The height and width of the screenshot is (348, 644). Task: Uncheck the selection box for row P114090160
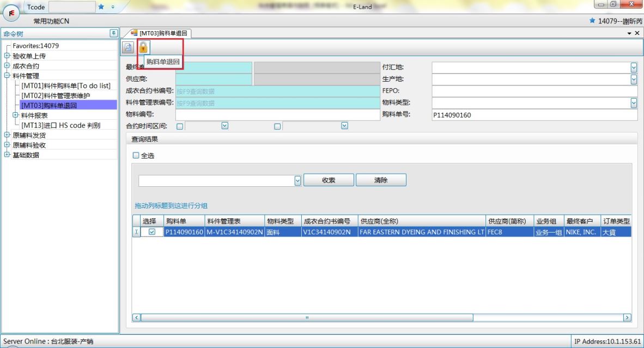152,232
